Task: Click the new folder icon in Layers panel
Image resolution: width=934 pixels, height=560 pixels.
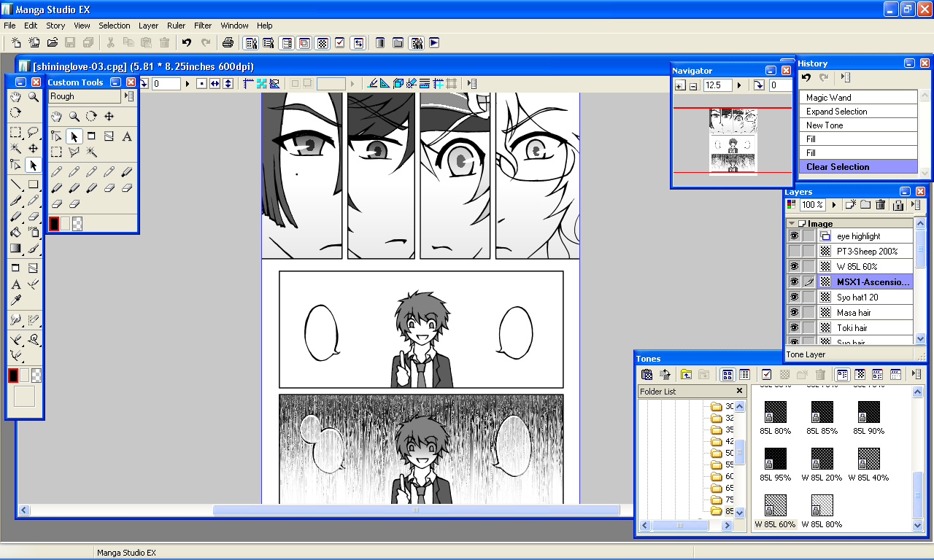Action: pos(865,206)
